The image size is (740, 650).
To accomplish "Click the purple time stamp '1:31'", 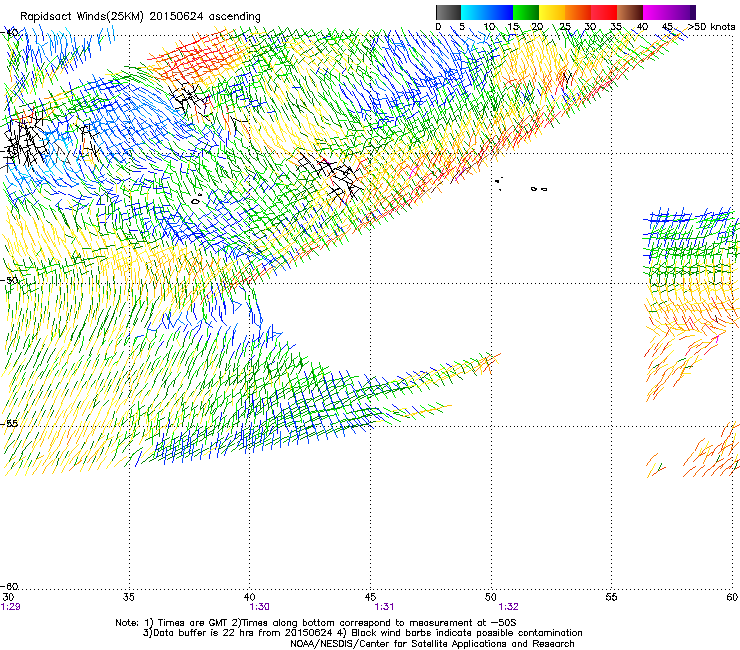I will pyautogui.click(x=384, y=607).
